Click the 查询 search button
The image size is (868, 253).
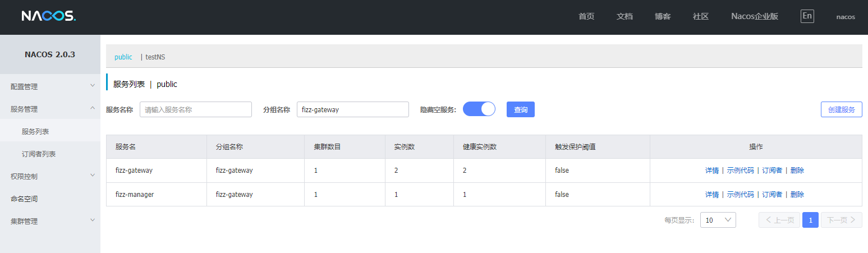[x=521, y=109]
